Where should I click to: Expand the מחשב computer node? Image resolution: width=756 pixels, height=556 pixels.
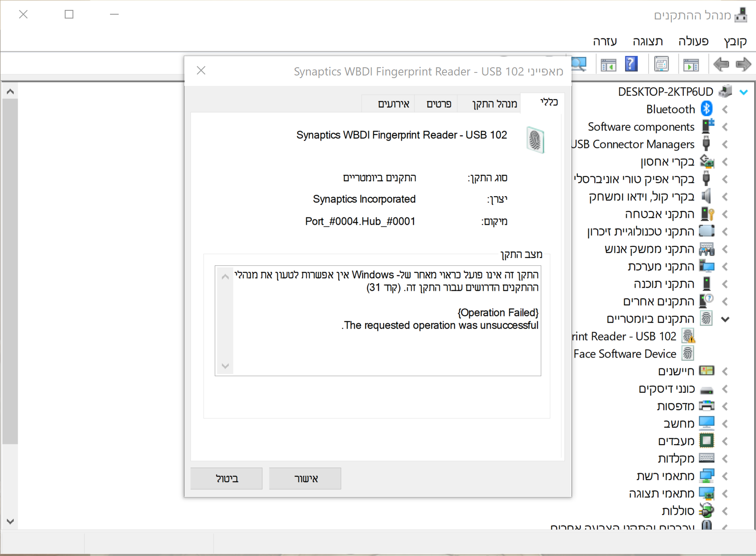[x=725, y=424]
